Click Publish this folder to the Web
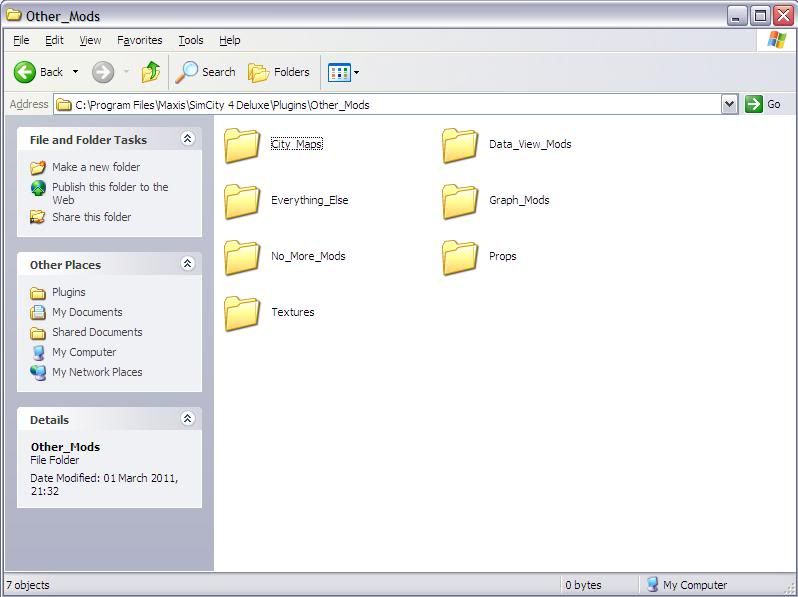Viewport: 798px width, 597px height. 110,193
